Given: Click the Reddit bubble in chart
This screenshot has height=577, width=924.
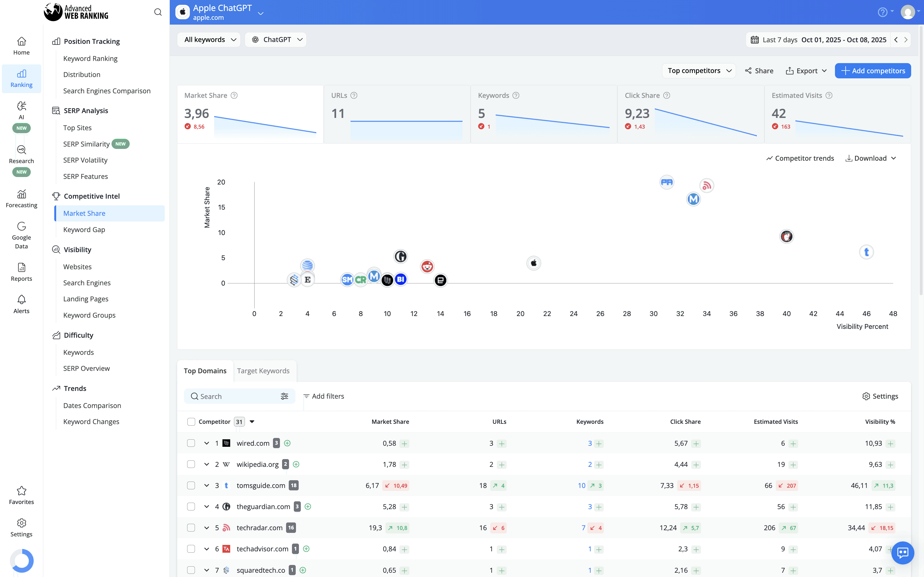Looking at the screenshot, I should click(x=427, y=266).
